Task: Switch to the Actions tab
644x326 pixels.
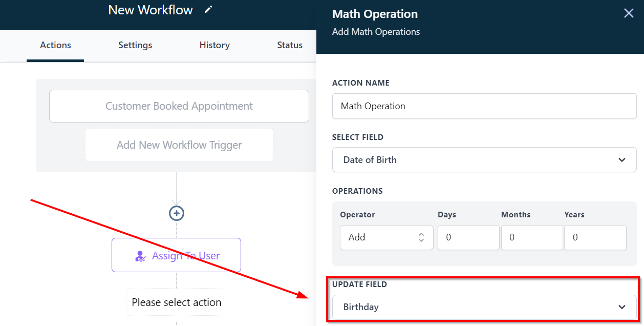Action: click(x=55, y=45)
